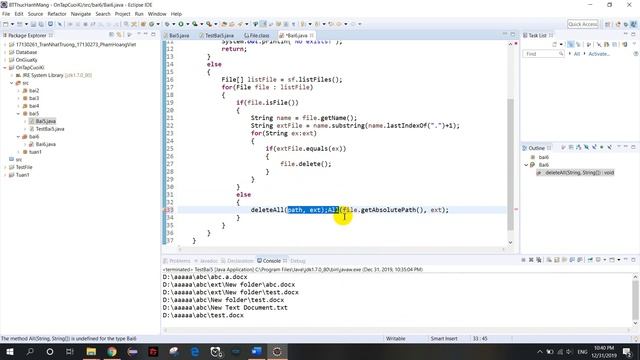This screenshot has height=360, width=640.
Task: Select deleteAll method in Outline
Action: click(576, 173)
